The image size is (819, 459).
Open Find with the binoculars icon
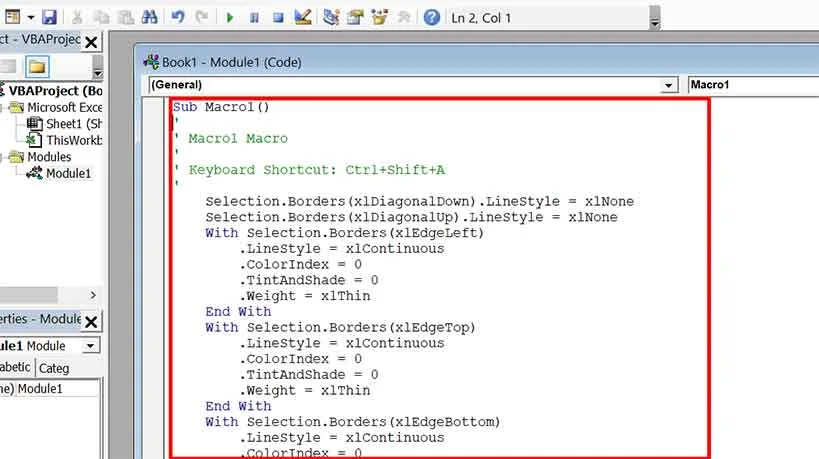pyautogui.click(x=149, y=17)
